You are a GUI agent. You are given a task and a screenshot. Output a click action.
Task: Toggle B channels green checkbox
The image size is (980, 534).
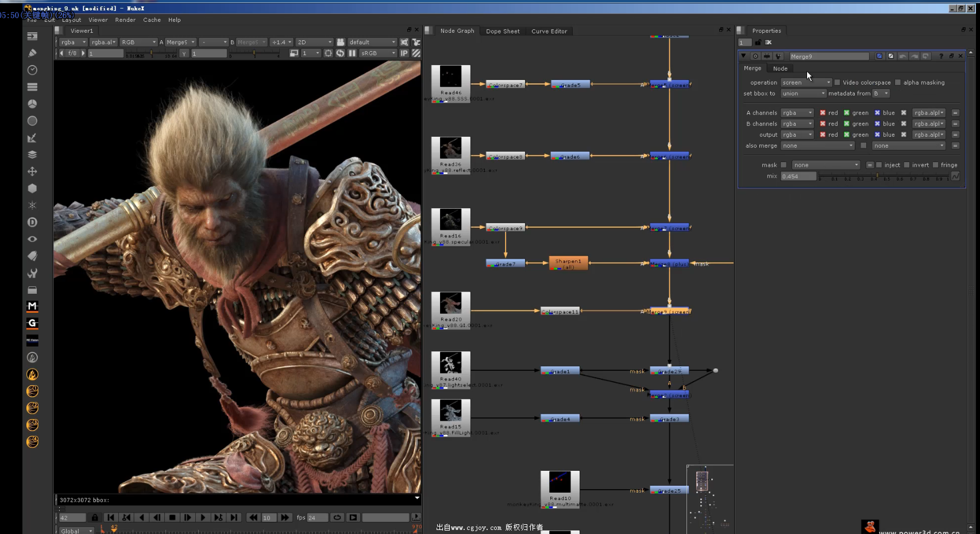(846, 124)
